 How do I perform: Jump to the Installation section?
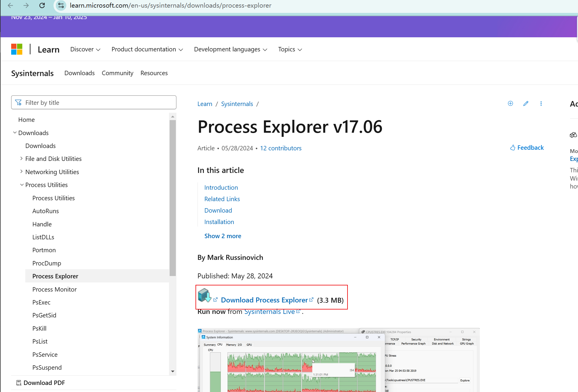pos(219,222)
